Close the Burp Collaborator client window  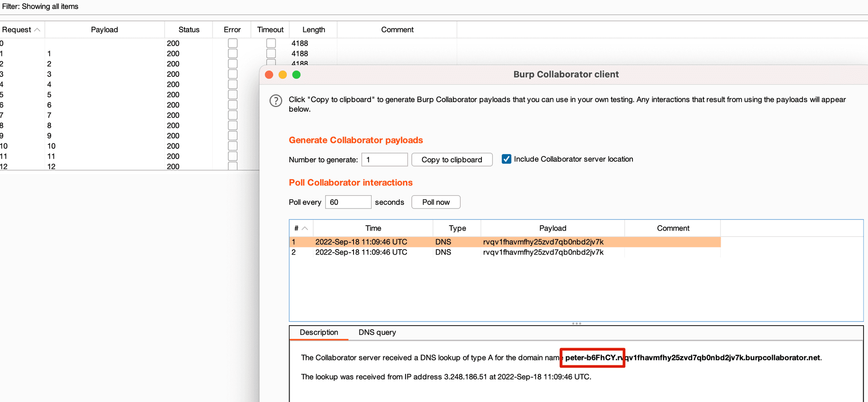(269, 75)
